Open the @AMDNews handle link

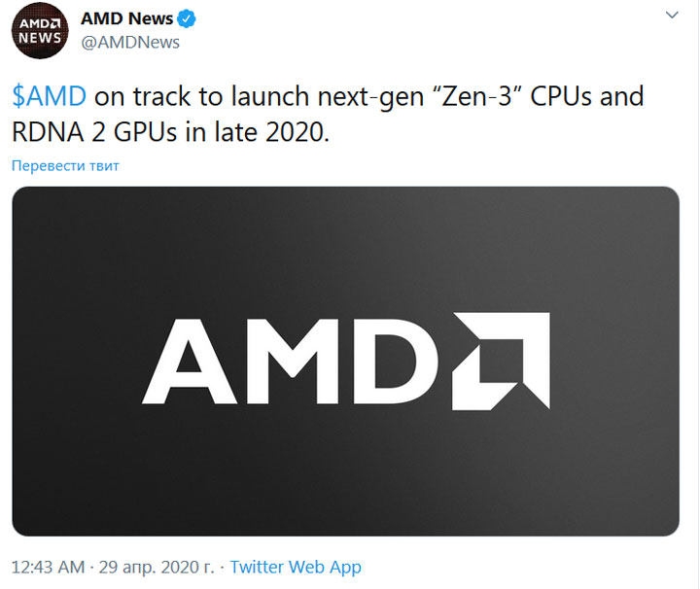point(130,43)
